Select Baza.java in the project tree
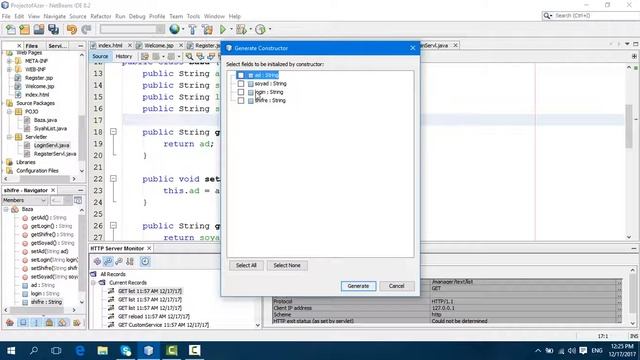 point(45,120)
